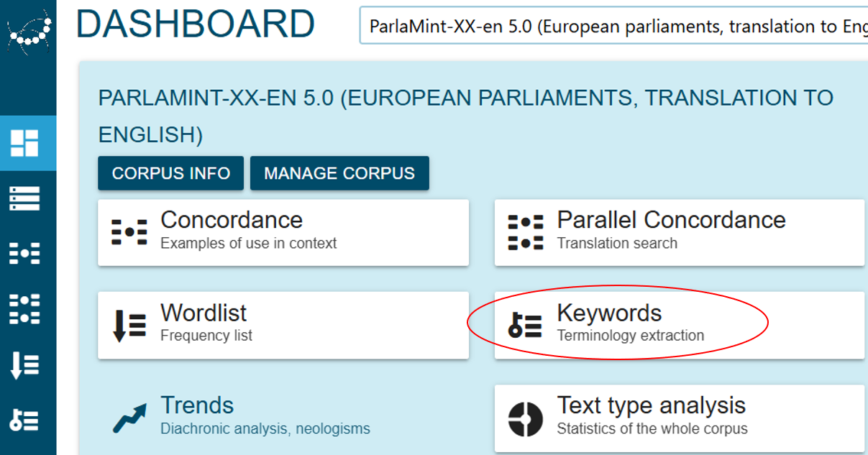Click the icon on the Concordance card
The image size is (868, 455).
129,232
